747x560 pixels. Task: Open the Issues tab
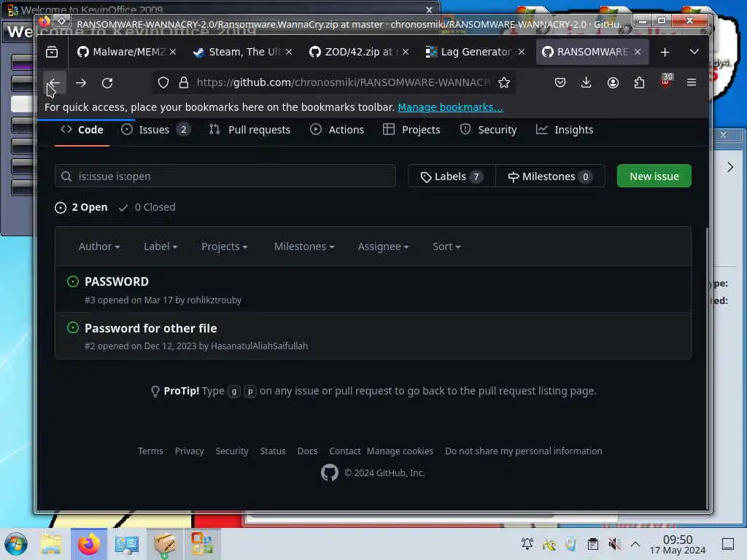click(155, 130)
